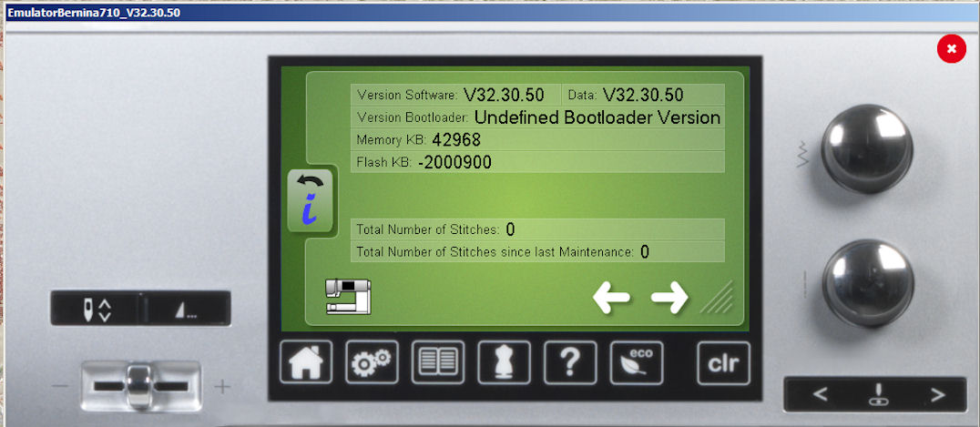Click the zigzag stitch width symbol
The height and width of the screenshot is (427, 980).
pos(801,154)
